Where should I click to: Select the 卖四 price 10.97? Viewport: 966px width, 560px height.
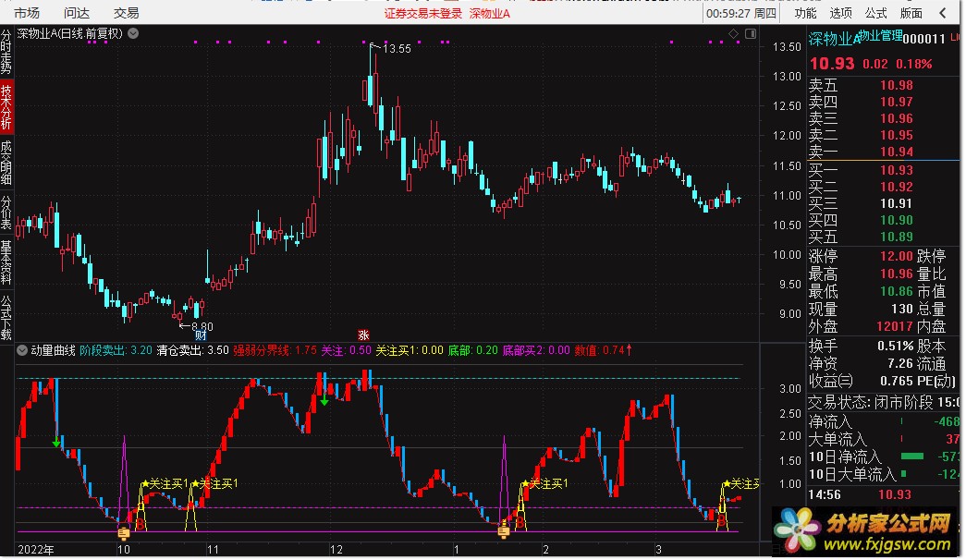coord(897,103)
